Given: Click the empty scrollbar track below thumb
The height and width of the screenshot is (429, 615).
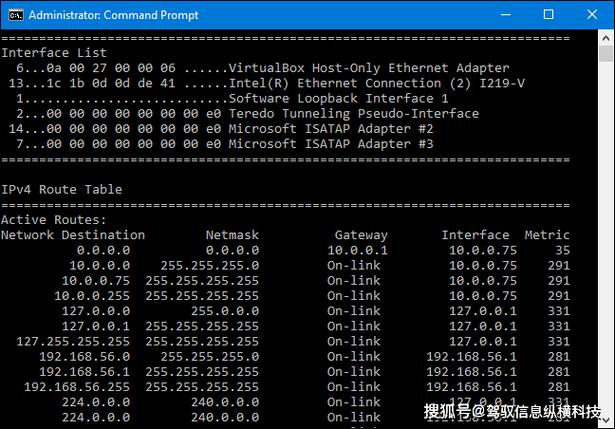Looking at the screenshot, I should click(x=606, y=235).
